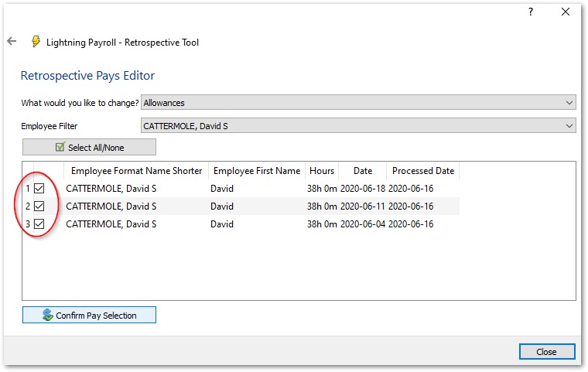588x372 pixels.
Task: Open the Employee Filter dropdown
Action: tap(358, 125)
